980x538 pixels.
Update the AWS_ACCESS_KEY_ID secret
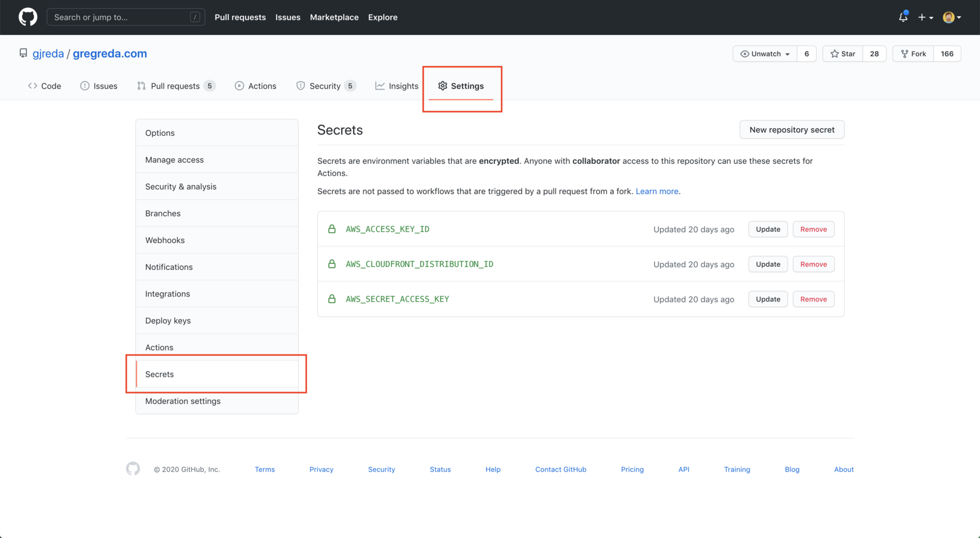coord(768,229)
